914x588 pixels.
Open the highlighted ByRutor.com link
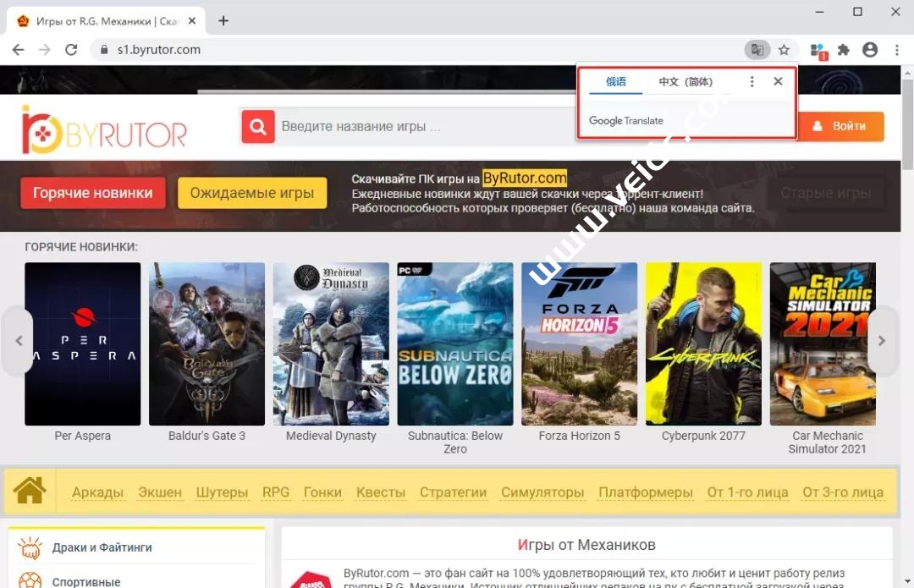tap(525, 178)
